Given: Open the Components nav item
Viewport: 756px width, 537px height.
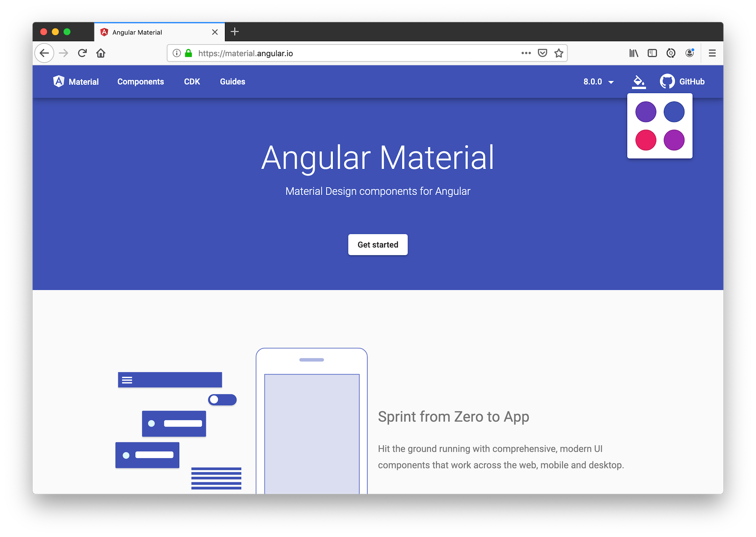Looking at the screenshot, I should [x=140, y=82].
